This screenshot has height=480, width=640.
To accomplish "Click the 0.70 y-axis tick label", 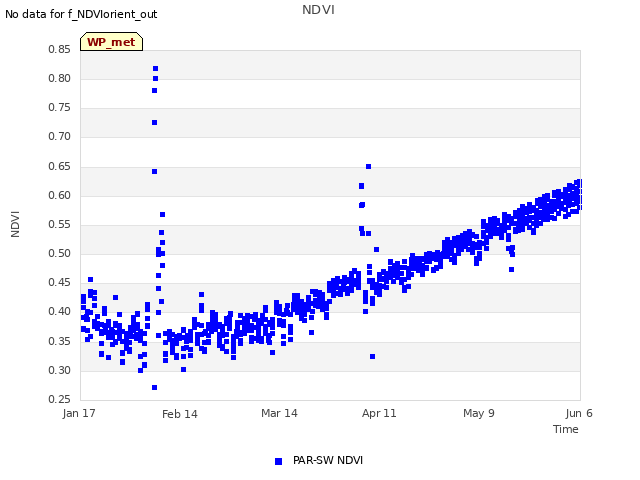I will pyautogui.click(x=59, y=137).
